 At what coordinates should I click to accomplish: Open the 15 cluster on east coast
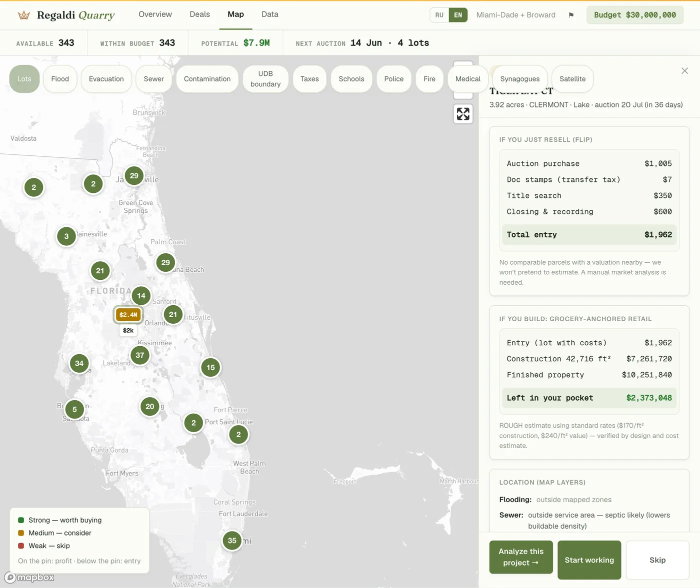click(x=210, y=368)
